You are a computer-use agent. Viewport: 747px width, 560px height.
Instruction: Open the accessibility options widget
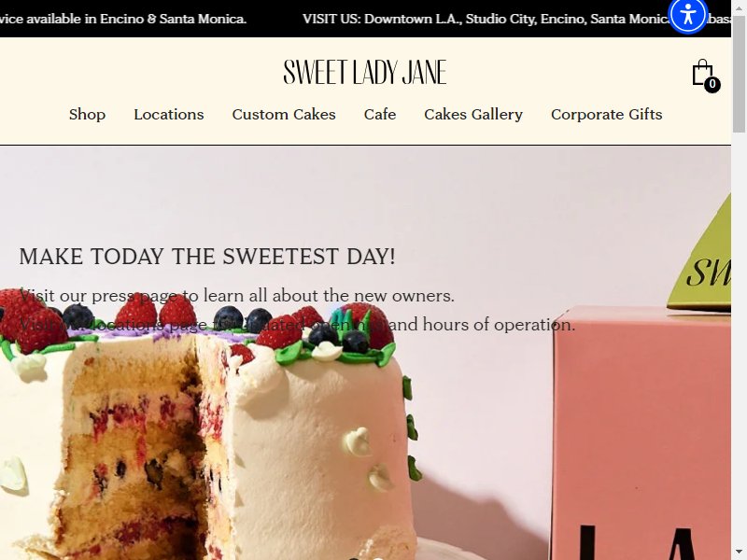coord(688,16)
